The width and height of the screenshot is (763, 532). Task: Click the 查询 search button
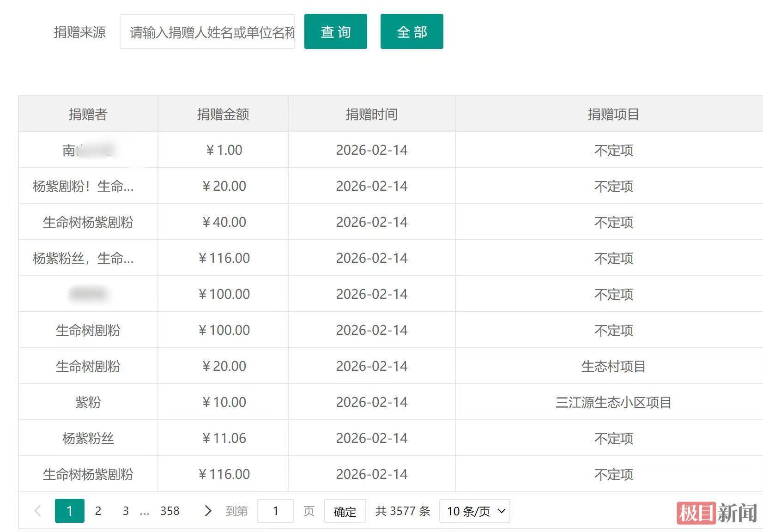335,31
